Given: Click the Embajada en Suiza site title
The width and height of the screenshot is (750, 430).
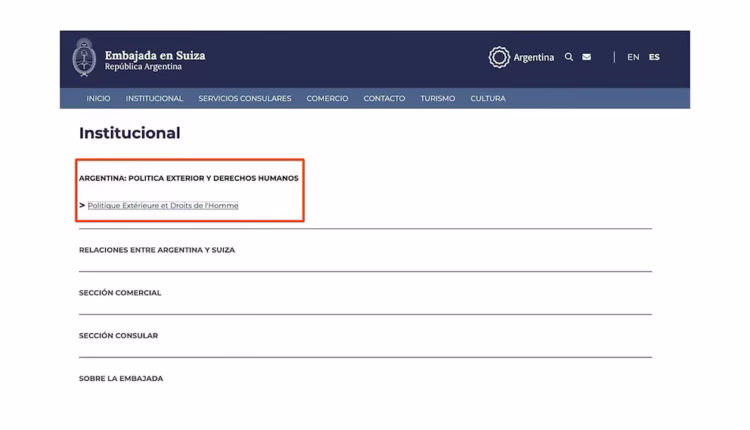Looking at the screenshot, I should [155, 54].
